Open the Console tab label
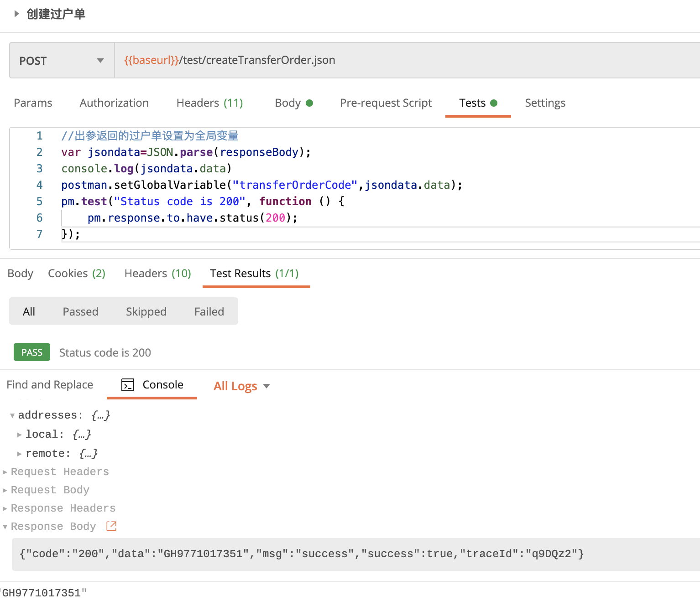 163,385
